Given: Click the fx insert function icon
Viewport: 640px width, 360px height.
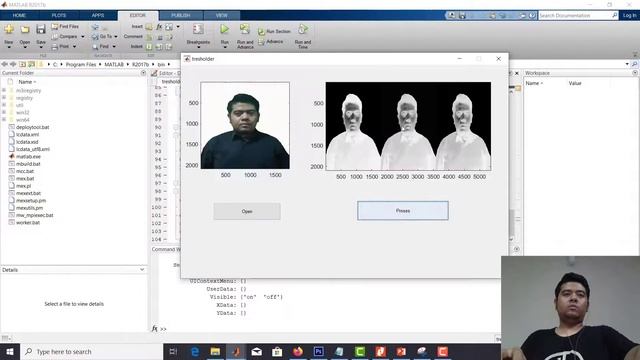Looking at the screenshot, I should tap(159, 27).
